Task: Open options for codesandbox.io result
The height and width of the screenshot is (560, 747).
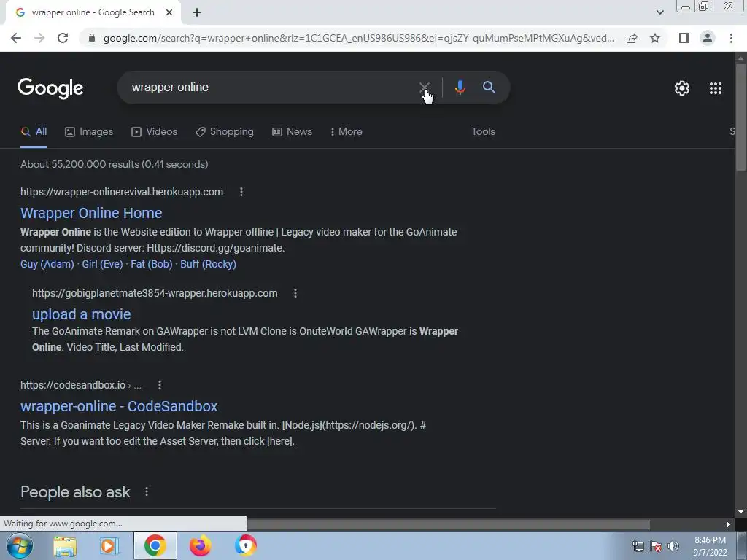Action: coord(160,385)
